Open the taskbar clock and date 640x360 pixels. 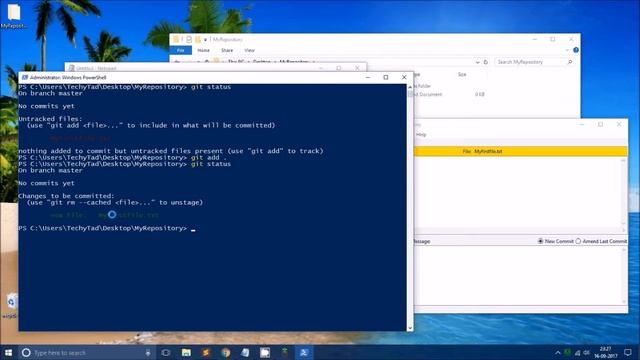(x=606, y=353)
